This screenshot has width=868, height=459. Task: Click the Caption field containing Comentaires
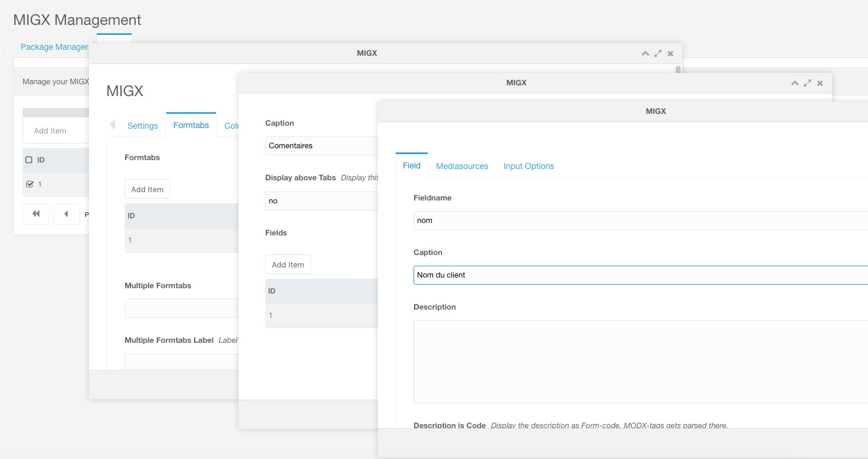(x=322, y=146)
